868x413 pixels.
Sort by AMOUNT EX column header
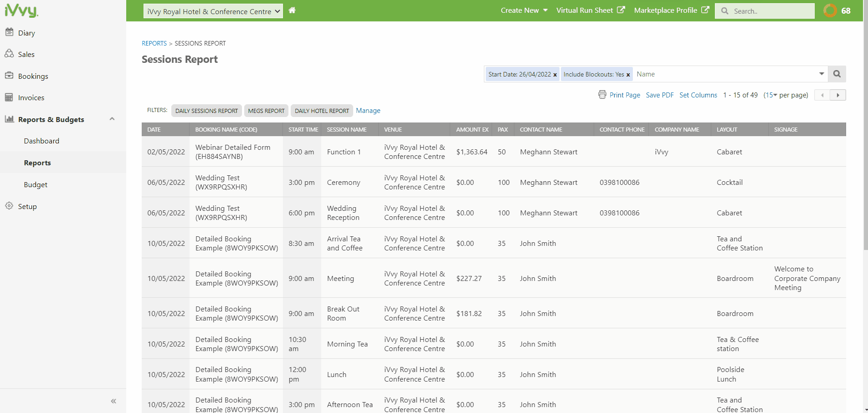(x=472, y=129)
